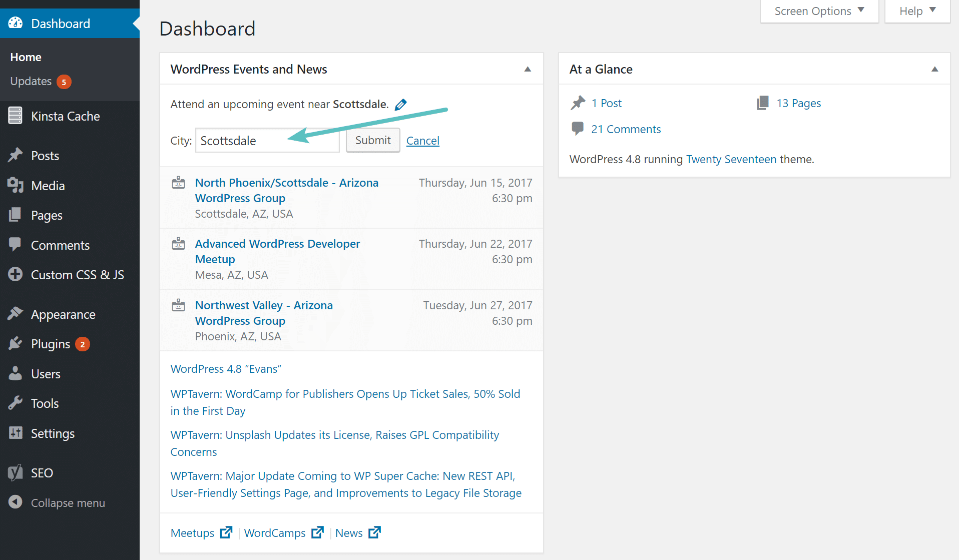Click into the City text field
Screen dimensions: 959x560
267,141
